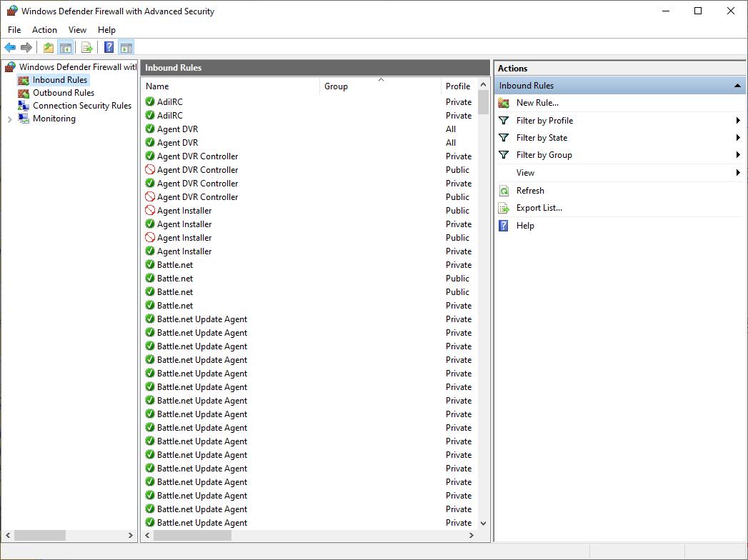Click View label in the Actions pane

coord(525,173)
